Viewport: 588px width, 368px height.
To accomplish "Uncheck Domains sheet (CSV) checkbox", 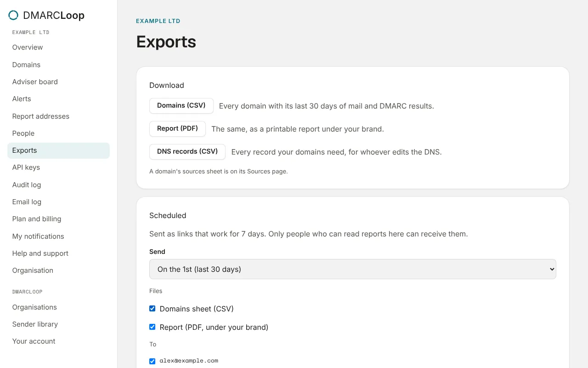I will click(x=153, y=309).
